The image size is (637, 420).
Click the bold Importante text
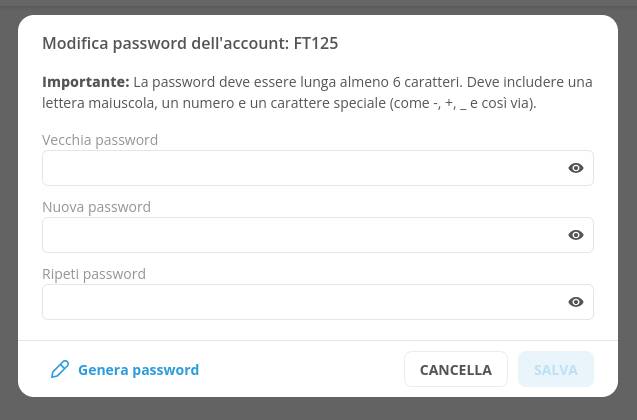86,82
